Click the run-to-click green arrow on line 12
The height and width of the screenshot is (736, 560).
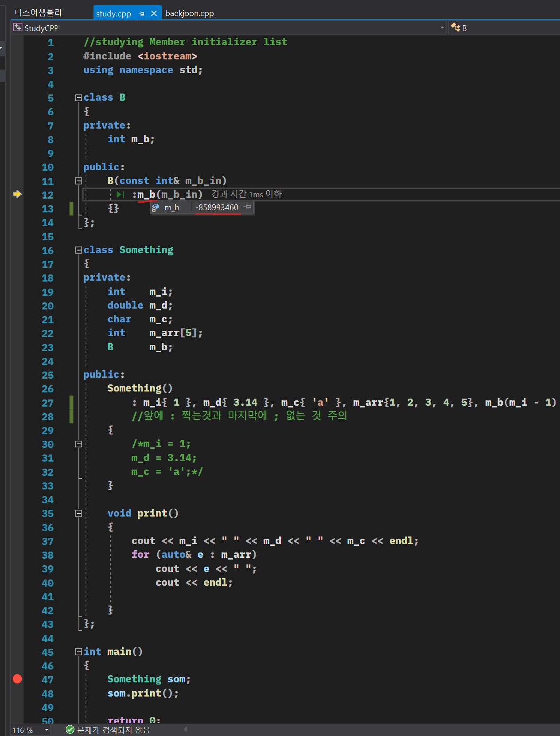[x=120, y=195]
